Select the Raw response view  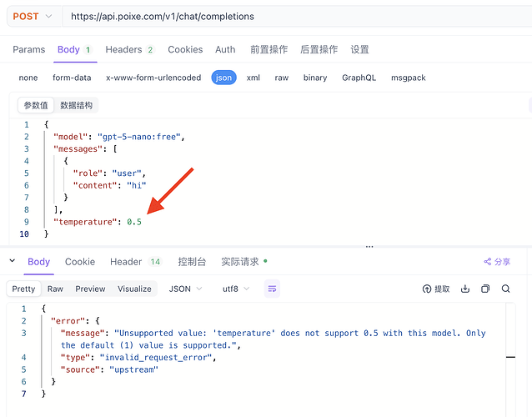pyautogui.click(x=55, y=289)
